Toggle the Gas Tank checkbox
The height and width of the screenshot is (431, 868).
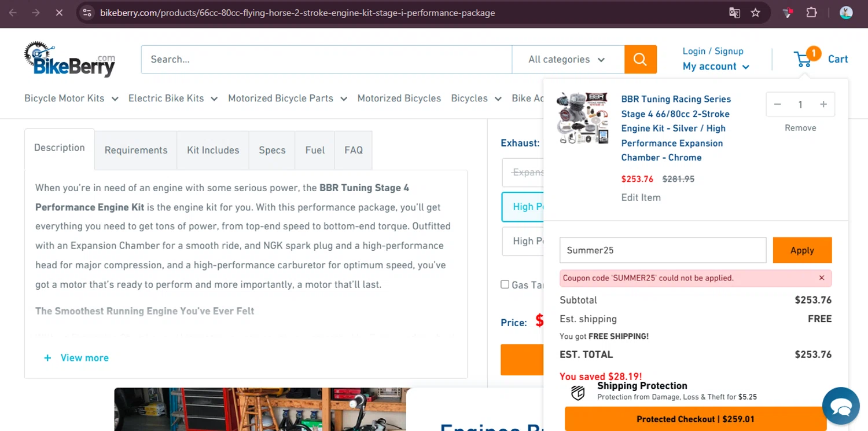[505, 284]
